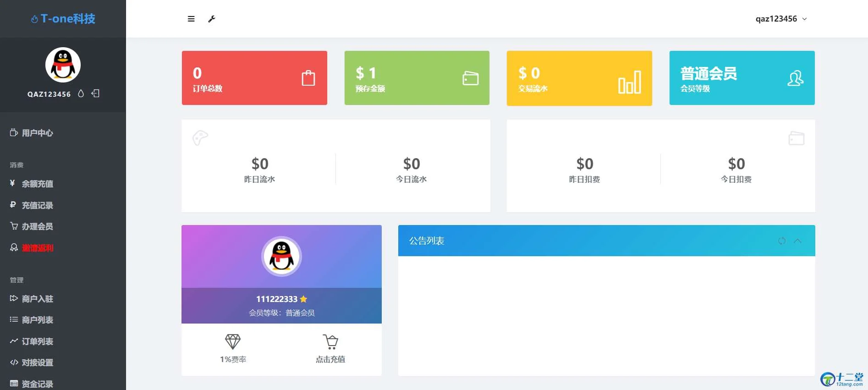Click the wrench settings icon in top bar
This screenshot has height=390, width=868.
coord(212,19)
